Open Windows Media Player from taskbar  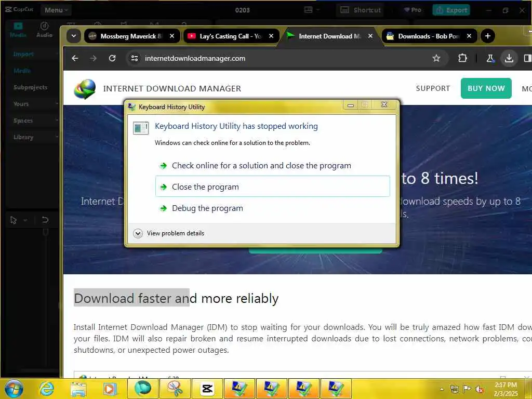[x=110, y=389]
